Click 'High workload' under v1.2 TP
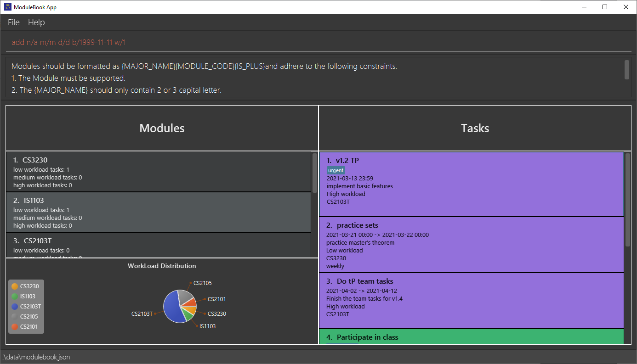Image resolution: width=637 pixels, height=364 pixels. (x=346, y=194)
